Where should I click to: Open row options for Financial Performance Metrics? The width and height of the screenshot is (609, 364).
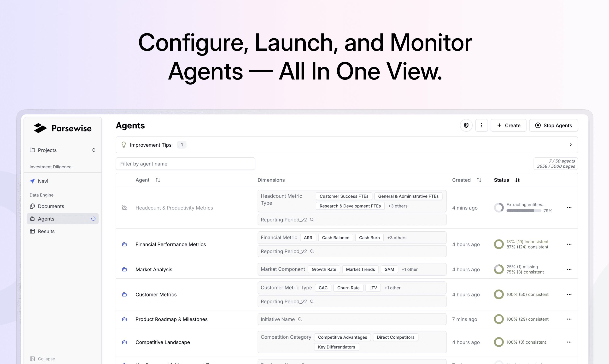(x=569, y=244)
